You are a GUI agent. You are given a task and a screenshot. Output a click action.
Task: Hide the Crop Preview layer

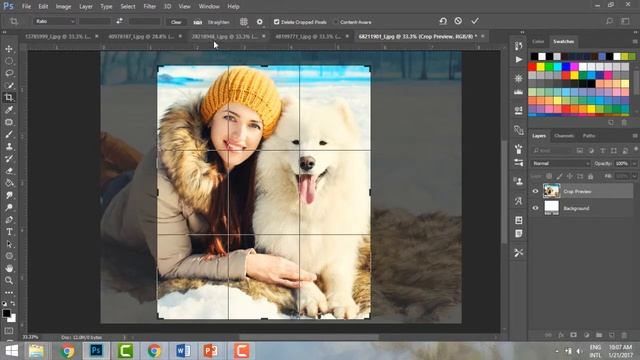(x=536, y=191)
